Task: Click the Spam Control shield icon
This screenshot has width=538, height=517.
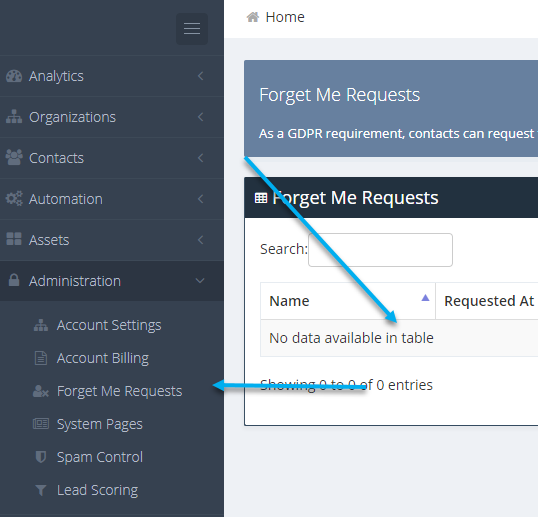Action: [x=41, y=457]
